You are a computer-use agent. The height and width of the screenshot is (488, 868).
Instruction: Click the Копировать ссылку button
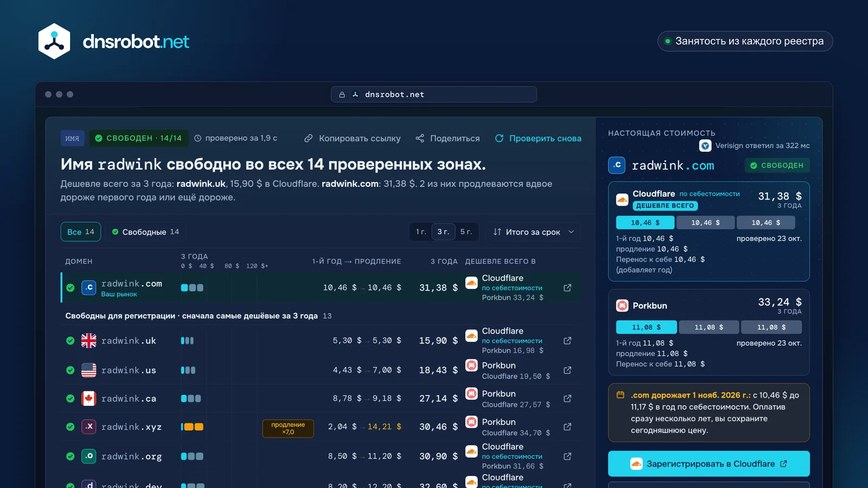[352, 138]
